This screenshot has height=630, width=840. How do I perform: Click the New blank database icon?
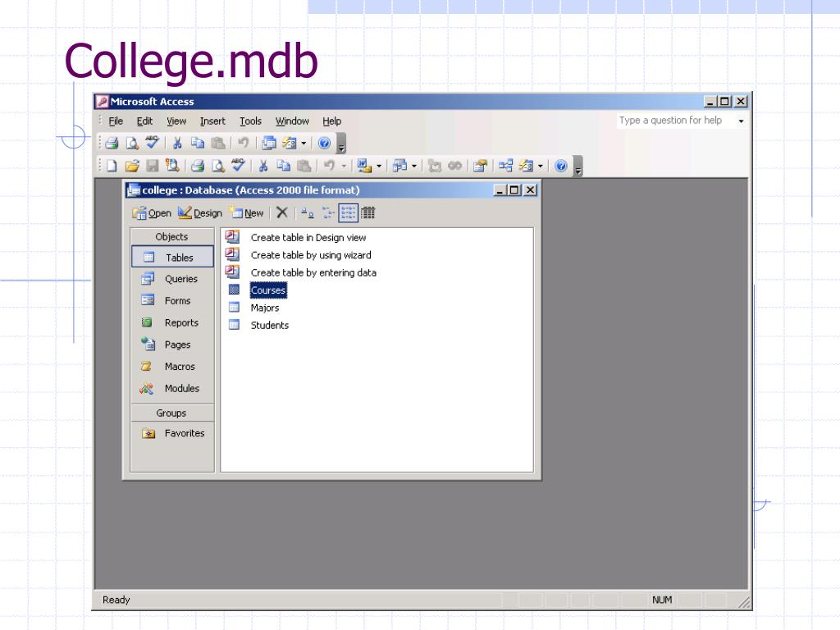point(112,166)
